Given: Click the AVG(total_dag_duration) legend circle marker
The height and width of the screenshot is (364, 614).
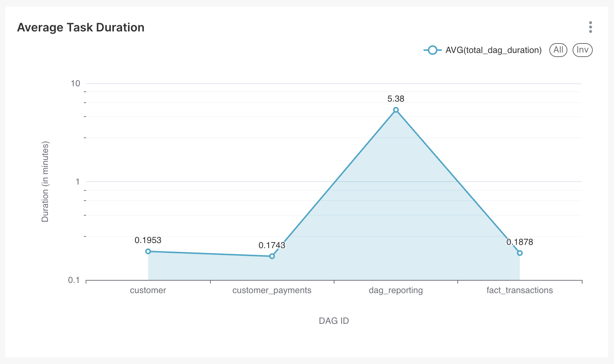Looking at the screenshot, I should coord(433,50).
